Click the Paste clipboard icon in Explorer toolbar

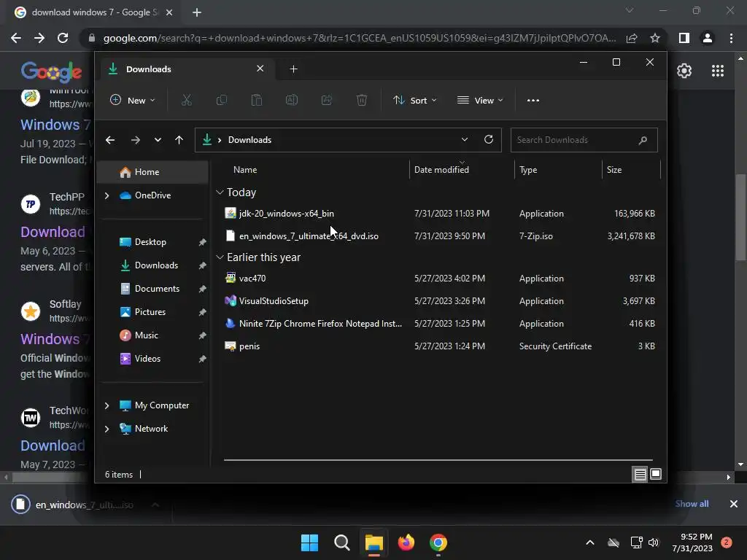(x=257, y=100)
